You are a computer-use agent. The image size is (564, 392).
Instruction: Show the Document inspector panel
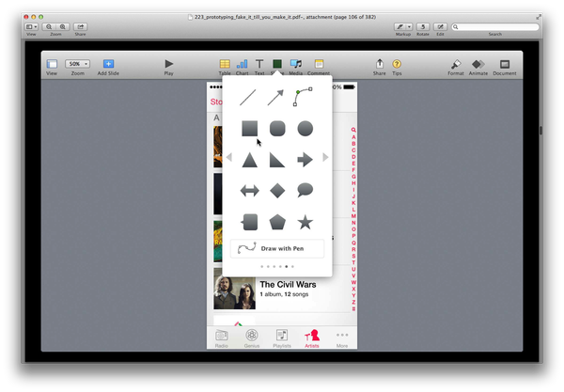tap(505, 65)
